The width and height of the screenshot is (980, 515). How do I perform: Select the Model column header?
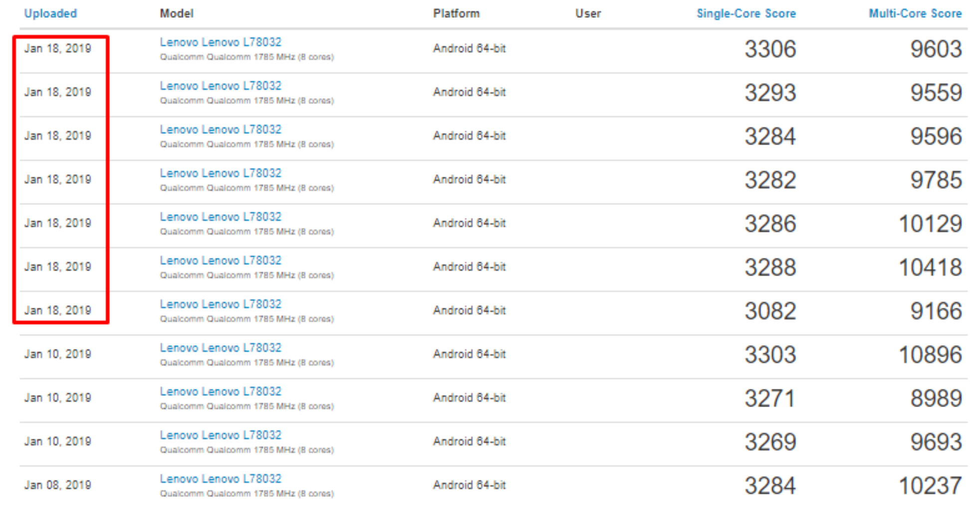coord(177,13)
